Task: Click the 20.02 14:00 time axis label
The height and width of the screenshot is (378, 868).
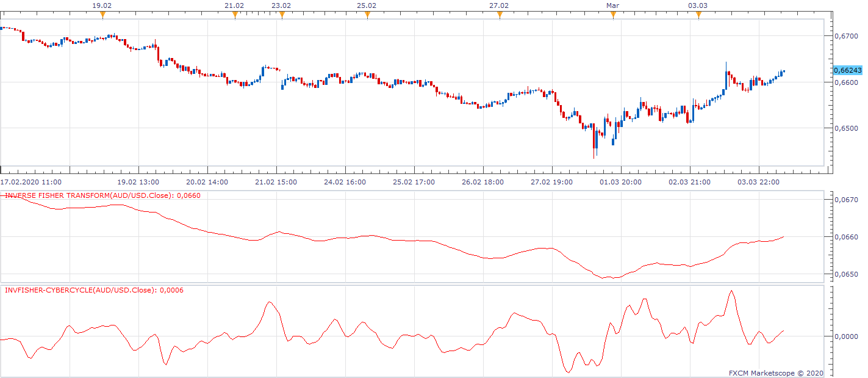Action: click(x=207, y=182)
